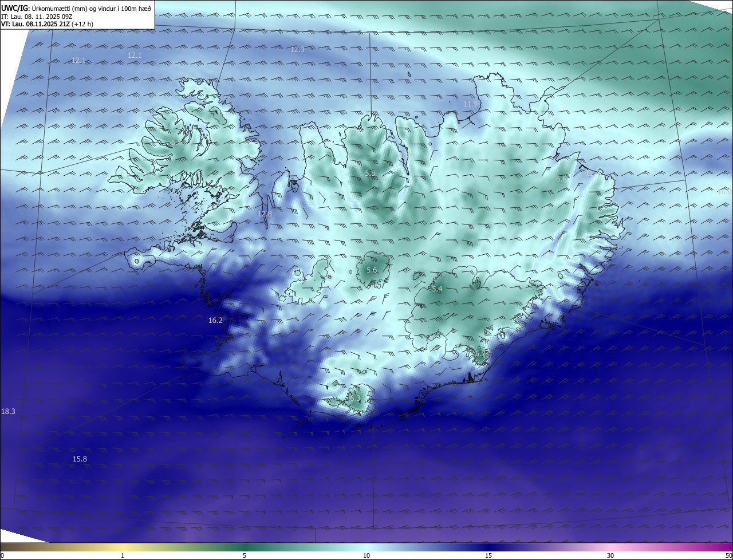
Task: Click the '15' tick on the colour scale
Action: point(488,555)
